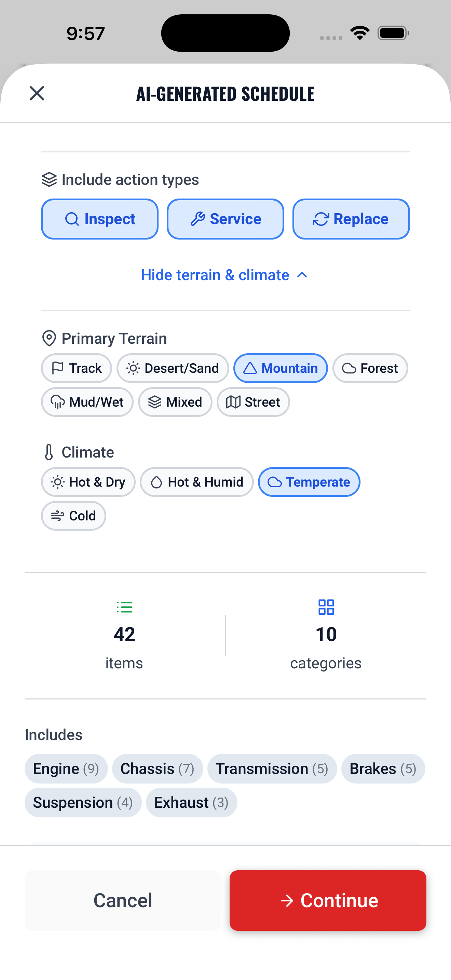This screenshot has height=980, width=451.
Task: Click the refresh icon in the Replace chip
Action: click(320, 219)
